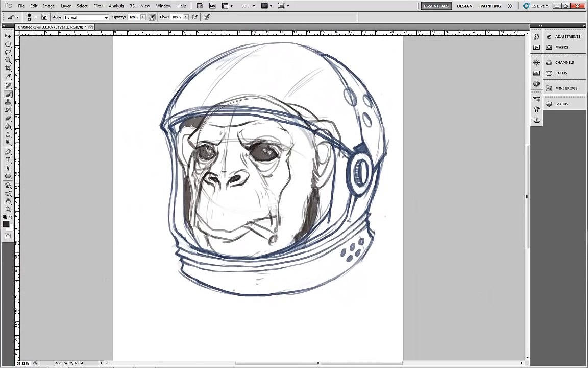588x368 pixels.
Task: Open the Actions panel icon
Action: 536,48
